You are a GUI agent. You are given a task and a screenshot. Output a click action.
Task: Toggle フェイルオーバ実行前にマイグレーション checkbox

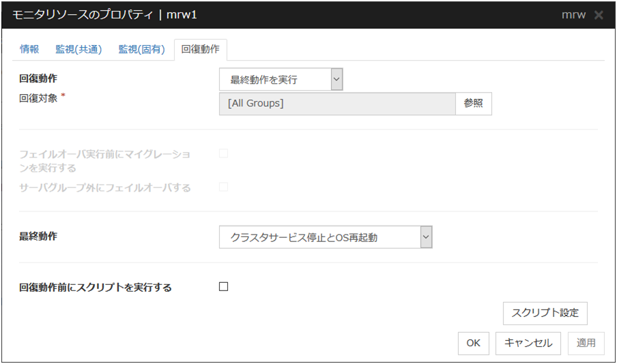[x=223, y=153]
